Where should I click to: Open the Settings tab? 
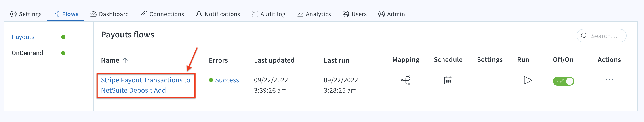(x=26, y=14)
